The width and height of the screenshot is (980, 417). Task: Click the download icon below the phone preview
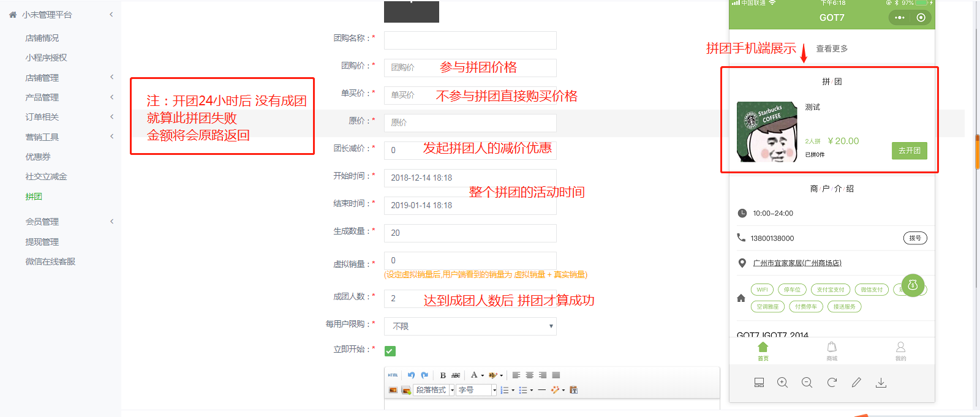(881, 383)
